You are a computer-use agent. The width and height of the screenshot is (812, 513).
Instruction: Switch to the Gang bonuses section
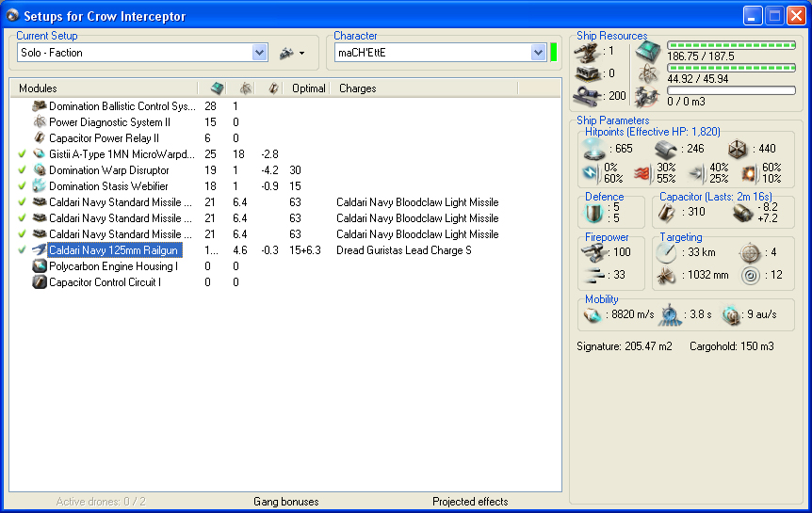click(x=285, y=502)
